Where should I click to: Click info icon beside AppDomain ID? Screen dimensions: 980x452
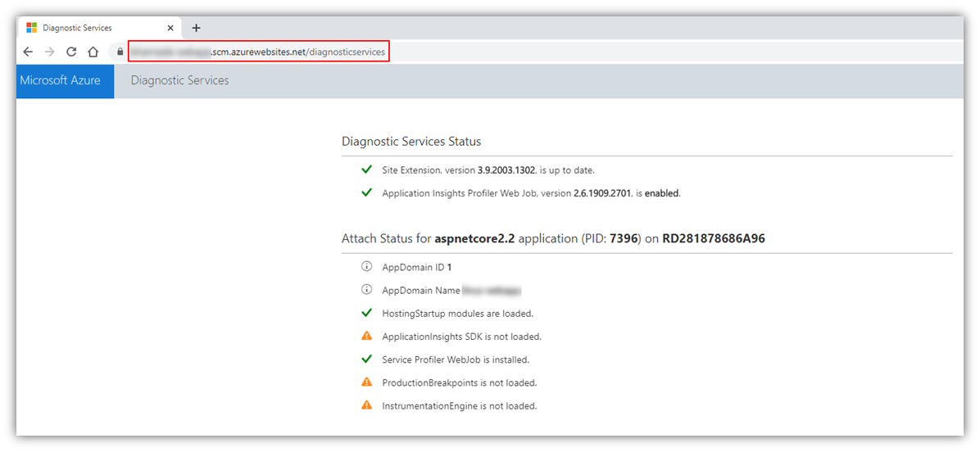coord(367,267)
